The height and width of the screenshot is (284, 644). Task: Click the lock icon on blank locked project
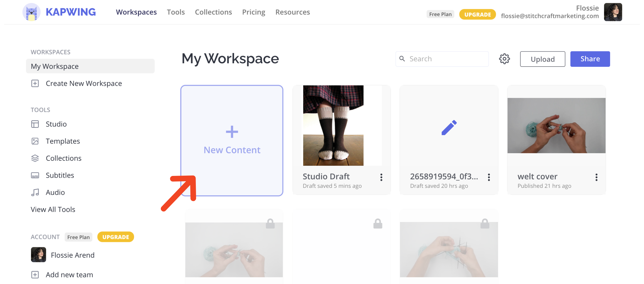(377, 224)
